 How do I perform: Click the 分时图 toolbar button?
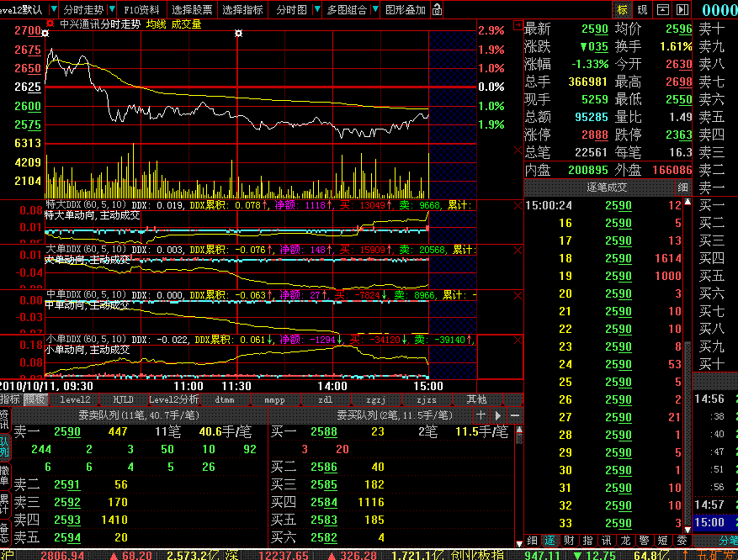(x=291, y=9)
